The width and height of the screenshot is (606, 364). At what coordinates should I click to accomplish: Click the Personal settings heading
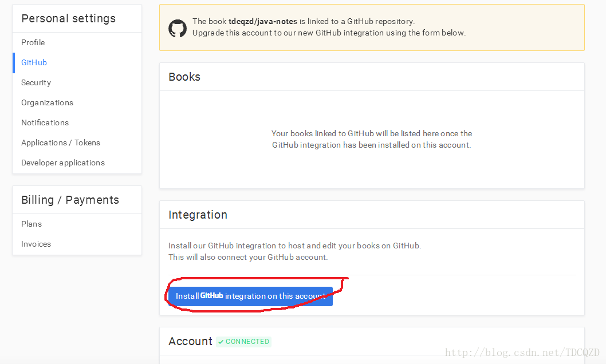coord(68,18)
